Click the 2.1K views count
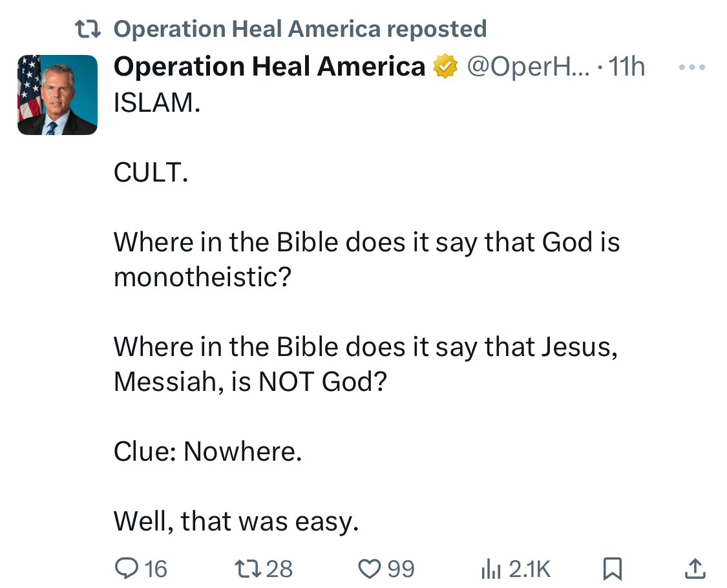Screen dimensions: 727x588 (529, 569)
